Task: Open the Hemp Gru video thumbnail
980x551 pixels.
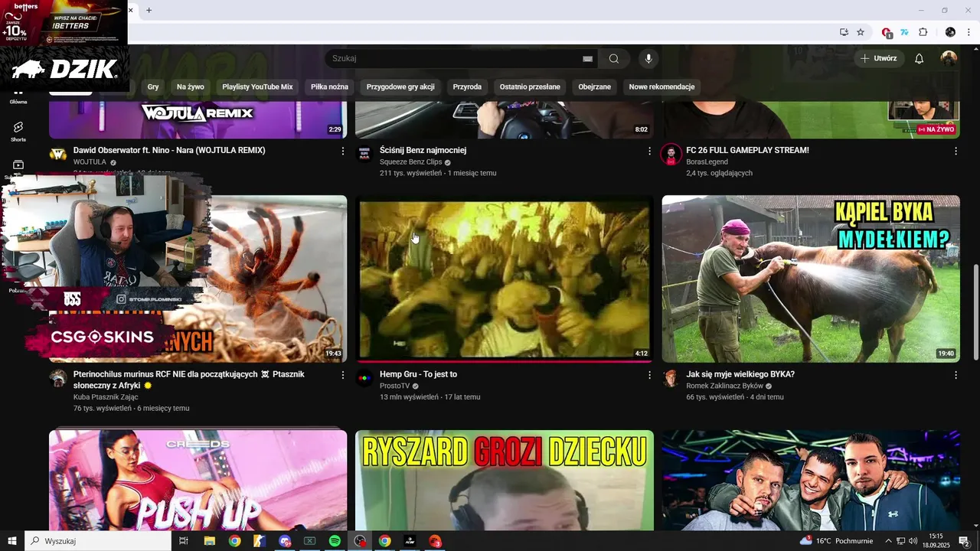Action: click(x=505, y=279)
